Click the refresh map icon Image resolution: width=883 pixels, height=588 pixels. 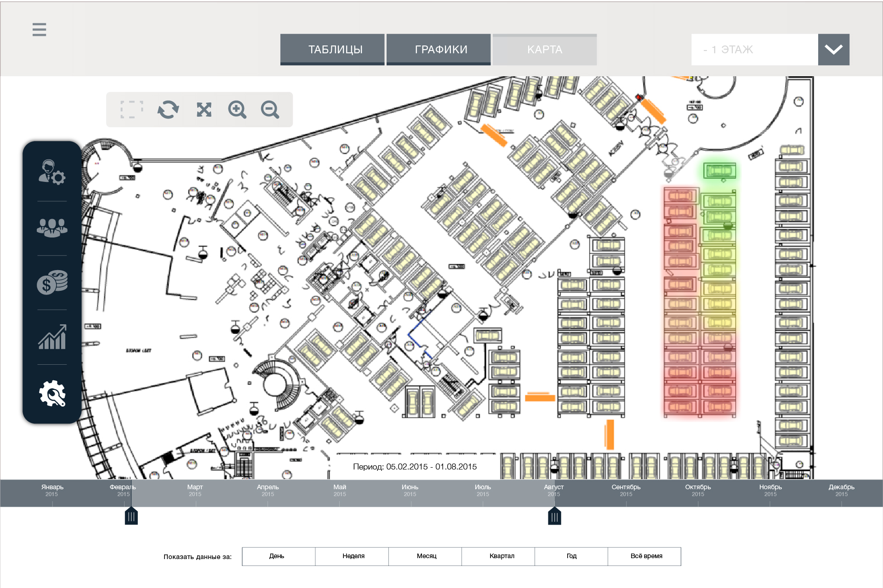click(168, 110)
